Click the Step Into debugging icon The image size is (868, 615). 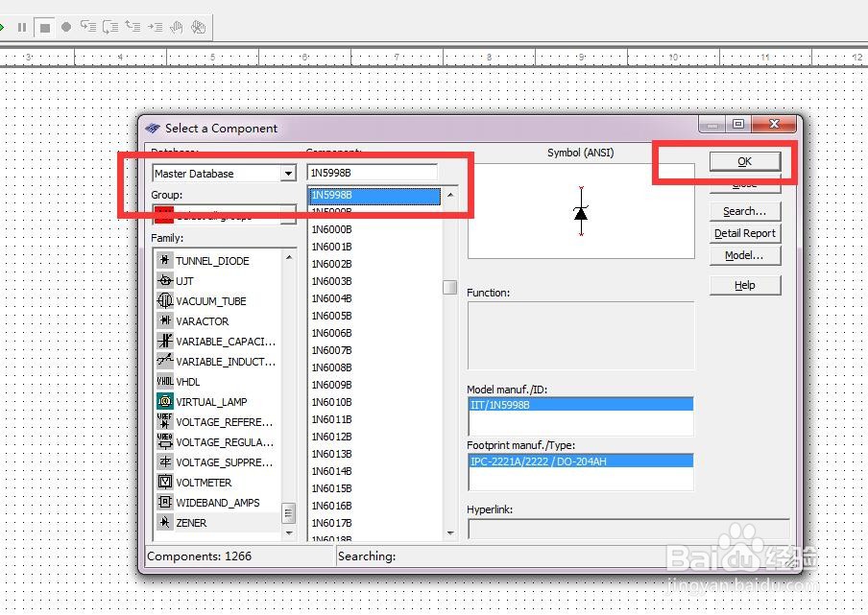89,27
